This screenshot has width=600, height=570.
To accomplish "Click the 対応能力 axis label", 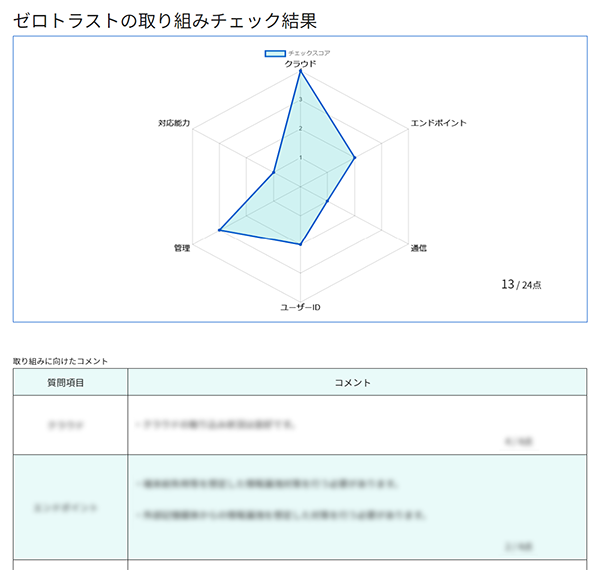I will [174, 123].
